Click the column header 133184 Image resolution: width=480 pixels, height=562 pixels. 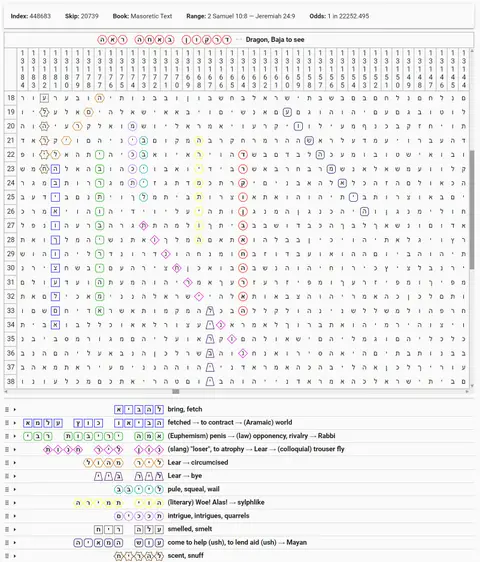point(22,69)
